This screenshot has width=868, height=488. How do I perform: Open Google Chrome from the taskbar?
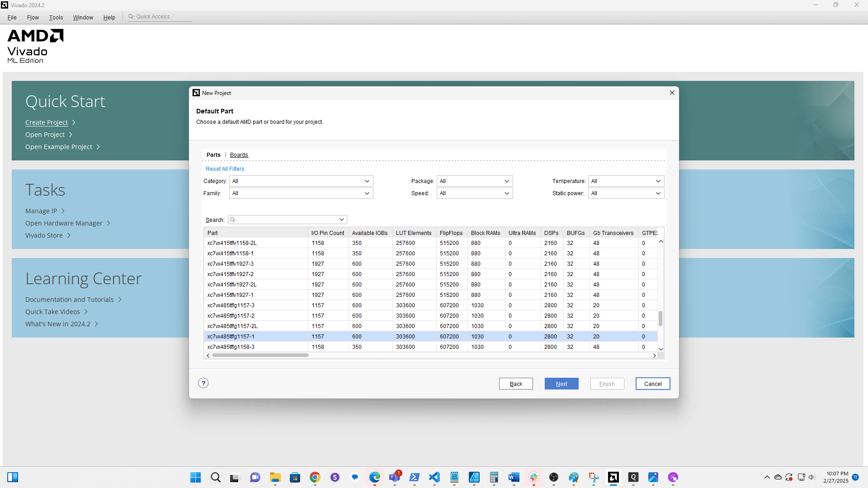315,477
